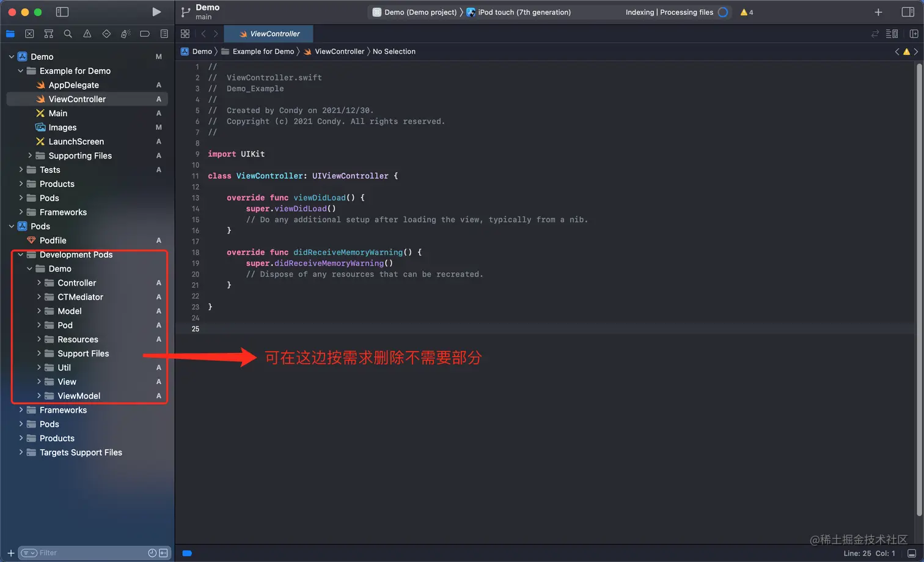Add an editor on the right
Viewport: 924px width, 562px height.
pos(914,34)
